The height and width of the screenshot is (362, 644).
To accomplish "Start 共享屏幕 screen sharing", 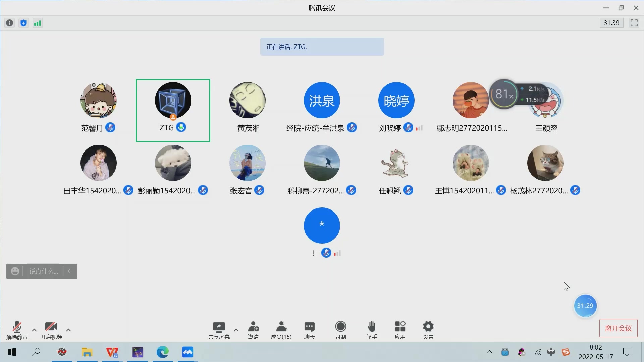I will (219, 330).
